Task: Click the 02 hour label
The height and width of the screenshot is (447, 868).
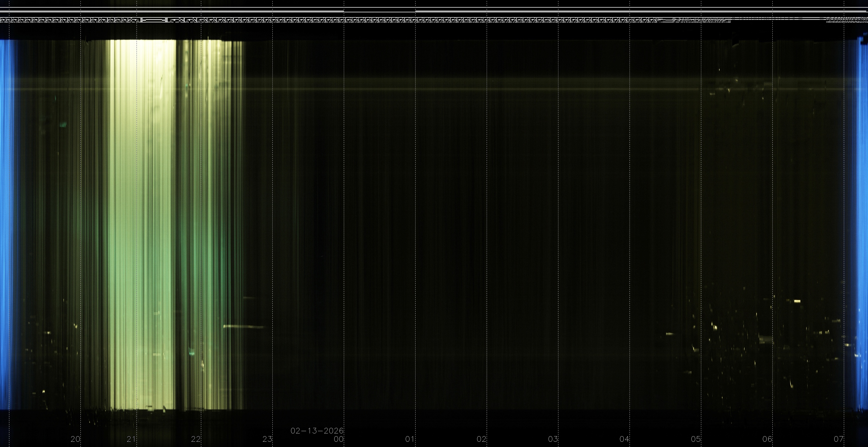Action: pos(481,439)
